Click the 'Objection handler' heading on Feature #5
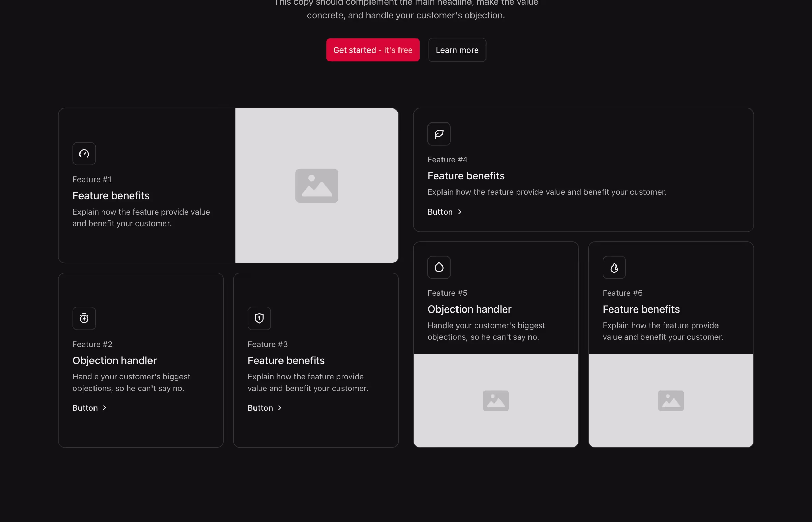 pyautogui.click(x=469, y=309)
